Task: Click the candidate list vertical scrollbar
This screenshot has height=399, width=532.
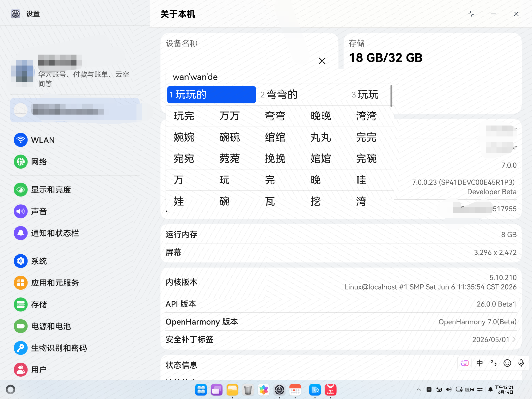Action: (x=391, y=96)
